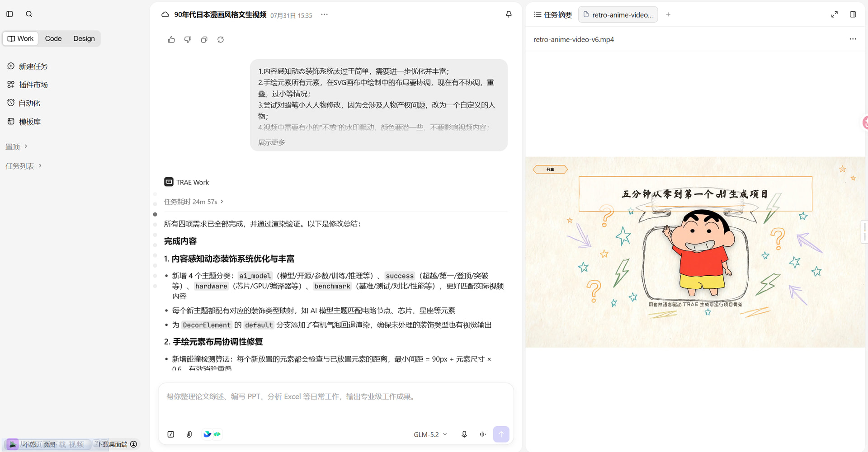Create a new task via 新建任务
The height and width of the screenshot is (452, 868).
28,66
